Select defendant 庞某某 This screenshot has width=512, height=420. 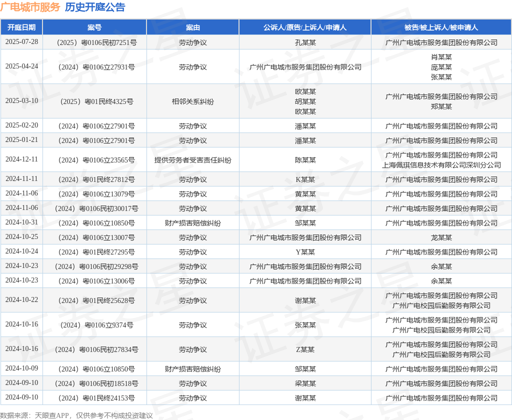(x=441, y=67)
